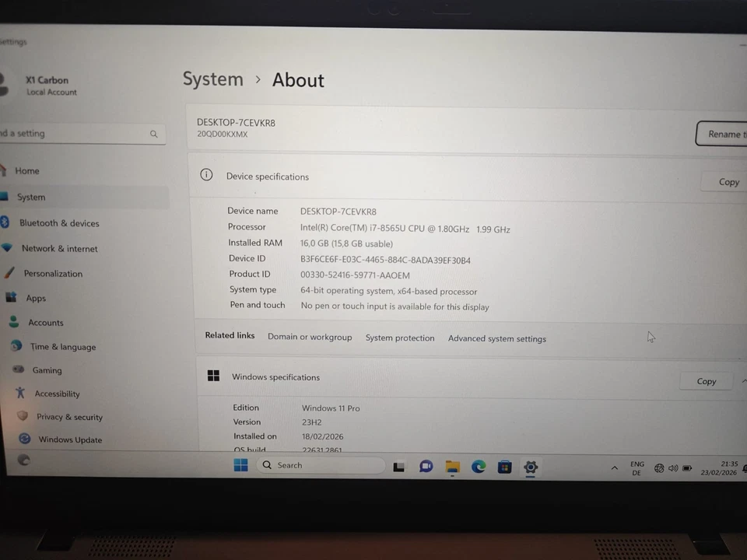Click the Windows specifications logo icon
Image resolution: width=747 pixels, height=560 pixels.
click(213, 376)
